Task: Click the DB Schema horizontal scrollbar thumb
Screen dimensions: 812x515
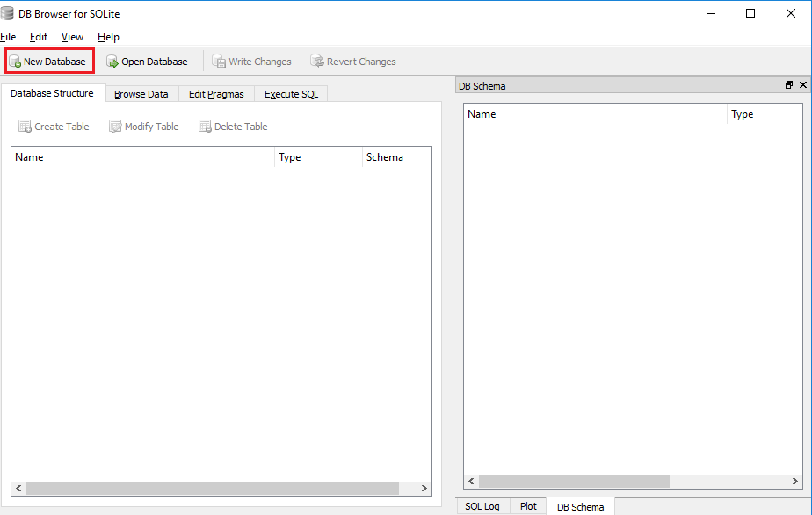Action: click(575, 482)
